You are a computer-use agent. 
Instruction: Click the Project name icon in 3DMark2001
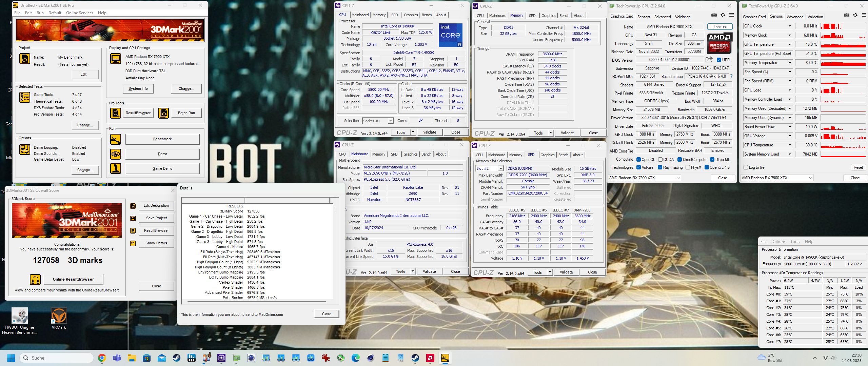point(25,59)
